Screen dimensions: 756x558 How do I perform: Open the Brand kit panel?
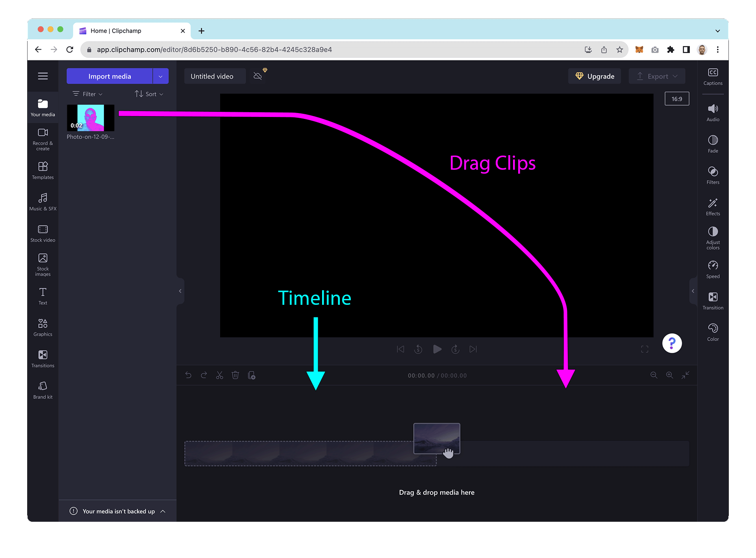[x=43, y=390]
